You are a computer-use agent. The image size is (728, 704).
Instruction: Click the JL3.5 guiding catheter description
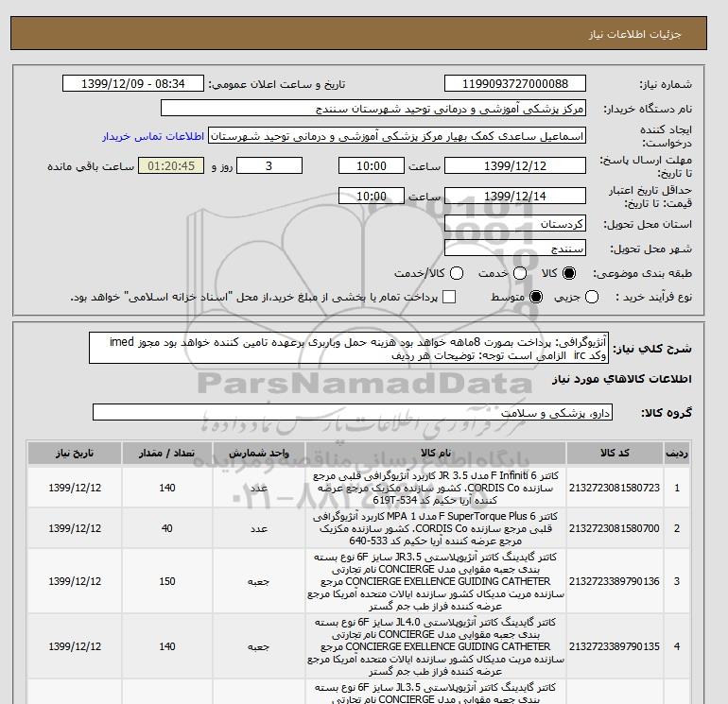436,693
